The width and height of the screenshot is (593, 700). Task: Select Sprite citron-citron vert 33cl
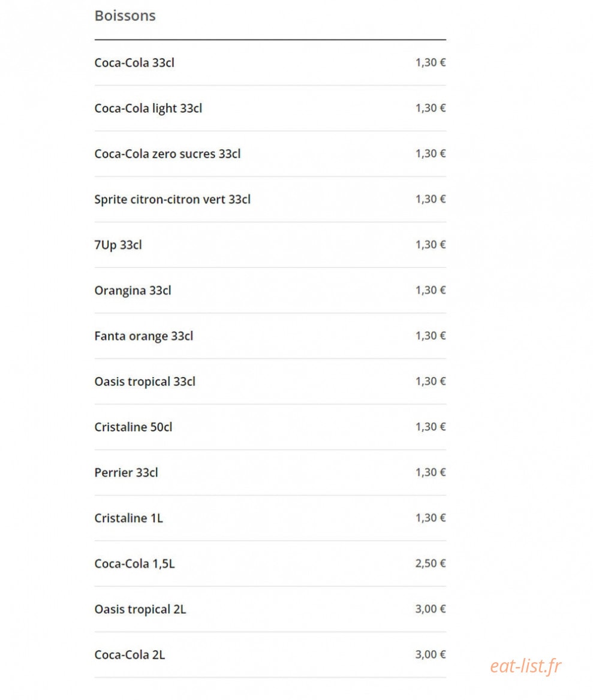[x=270, y=200]
